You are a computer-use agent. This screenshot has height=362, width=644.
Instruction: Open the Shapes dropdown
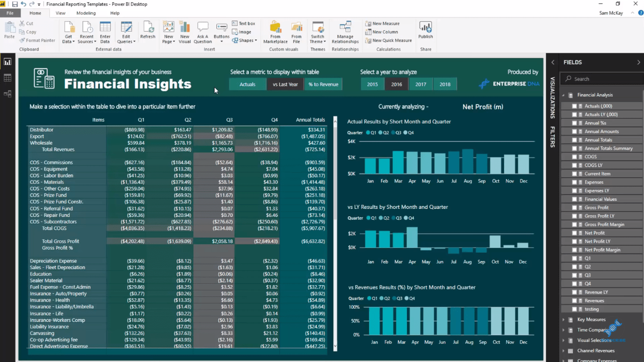pos(245,41)
